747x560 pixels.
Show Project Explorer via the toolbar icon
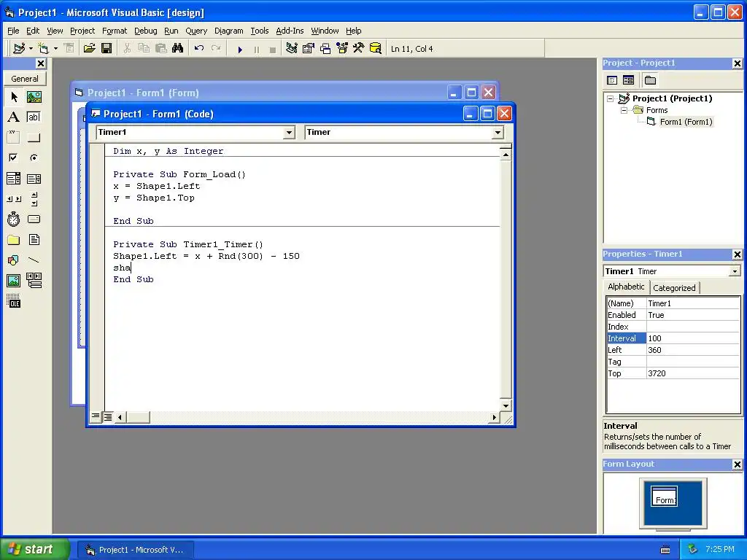(x=292, y=48)
